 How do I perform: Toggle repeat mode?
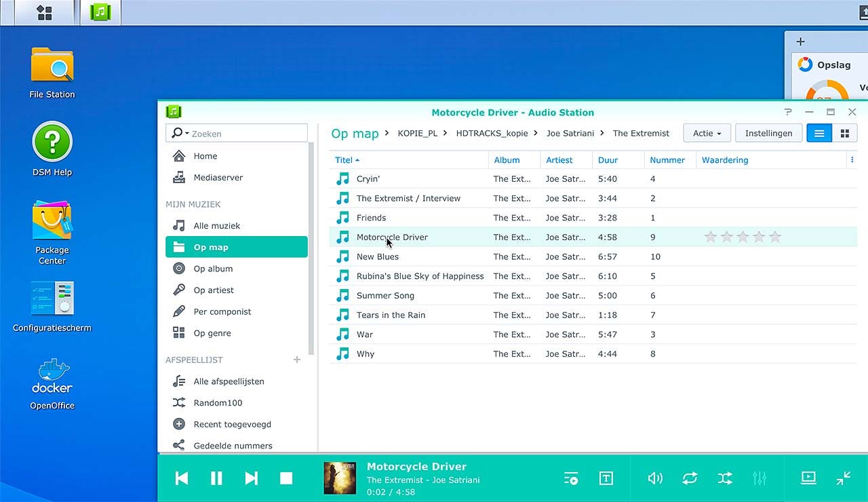[x=690, y=478]
